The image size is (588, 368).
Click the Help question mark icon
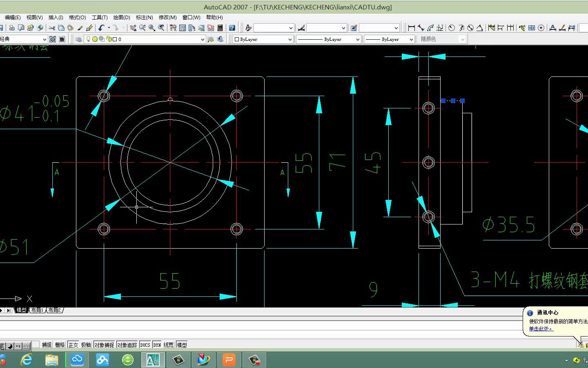tap(232, 28)
